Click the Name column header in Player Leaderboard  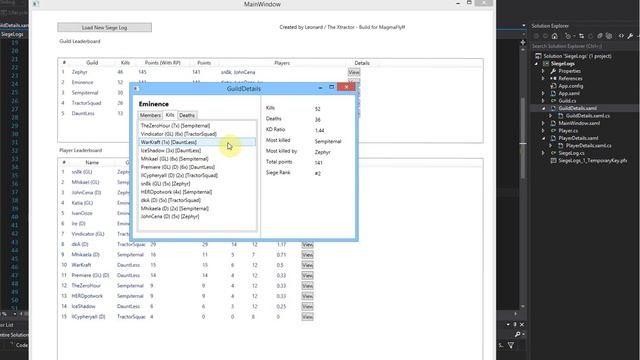92,162
